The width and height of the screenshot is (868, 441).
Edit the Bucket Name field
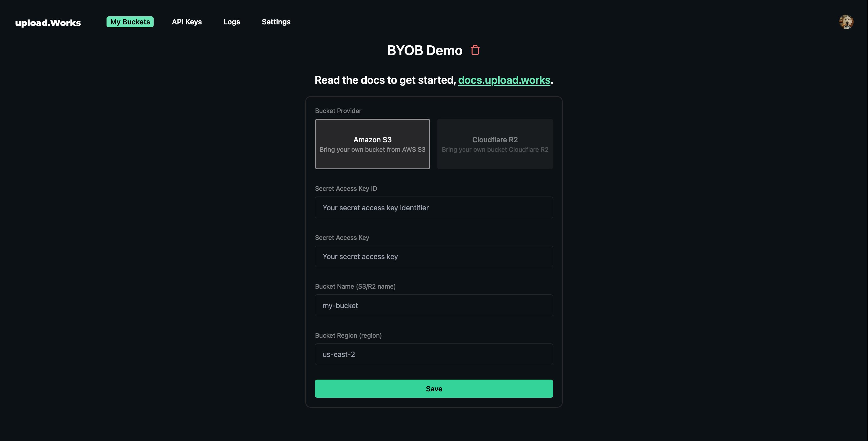click(x=434, y=305)
